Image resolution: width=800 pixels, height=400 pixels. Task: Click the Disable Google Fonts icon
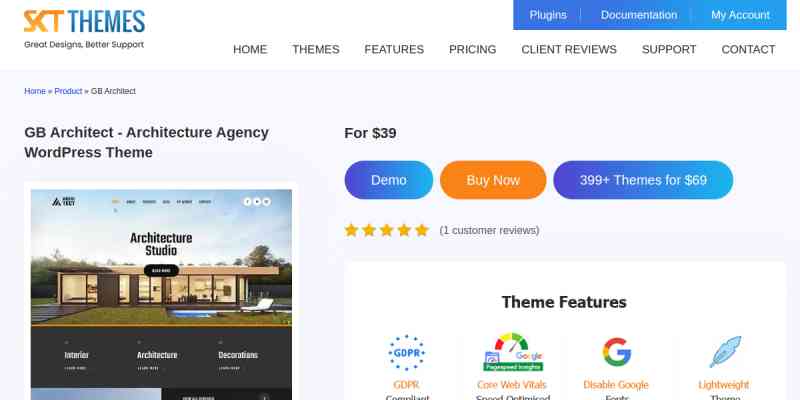[616, 352]
